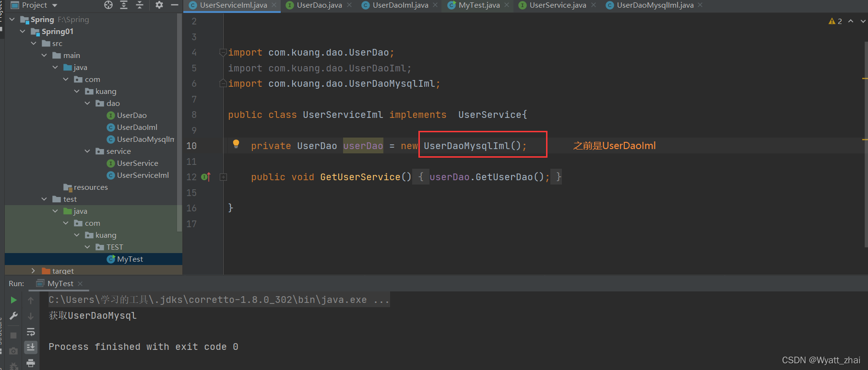
Task: Select the UserServiceIml.java tab
Action: (x=233, y=5)
